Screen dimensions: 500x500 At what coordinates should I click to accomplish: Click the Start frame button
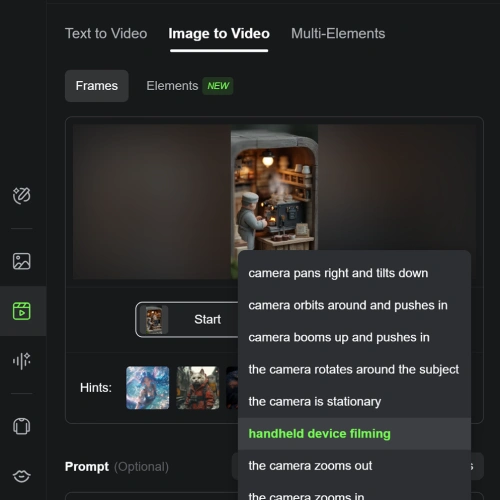pos(187,319)
